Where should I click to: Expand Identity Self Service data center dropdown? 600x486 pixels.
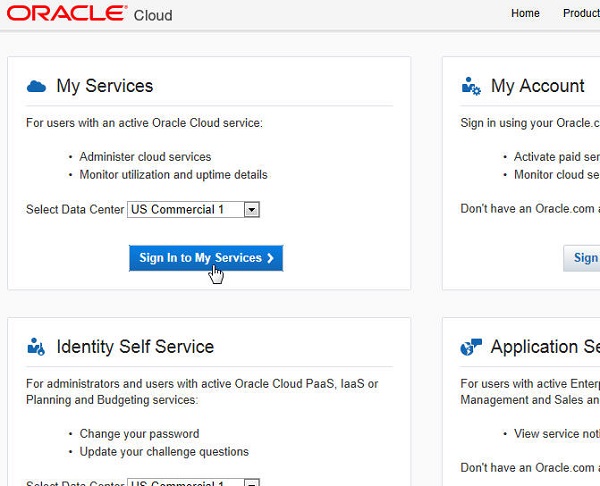point(252,483)
